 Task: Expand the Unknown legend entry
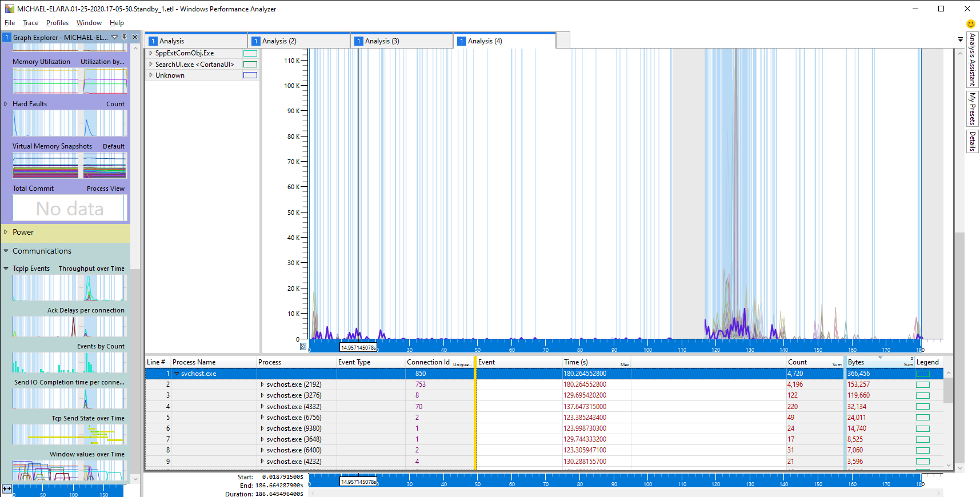(x=151, y=75)
